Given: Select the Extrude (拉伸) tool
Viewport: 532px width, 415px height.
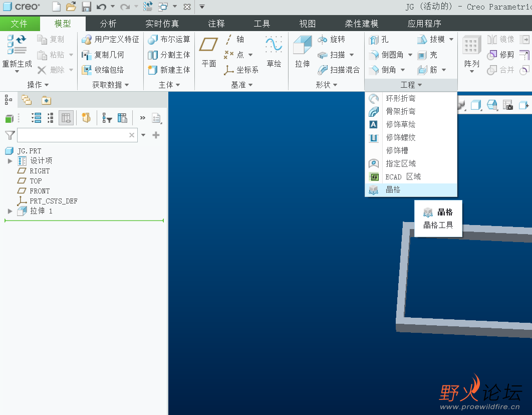Looking at the screenshot, I should point(302,52).
